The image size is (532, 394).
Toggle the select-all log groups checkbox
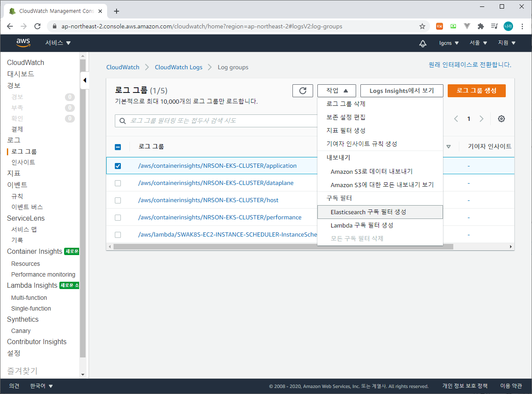tap(118, 147)
